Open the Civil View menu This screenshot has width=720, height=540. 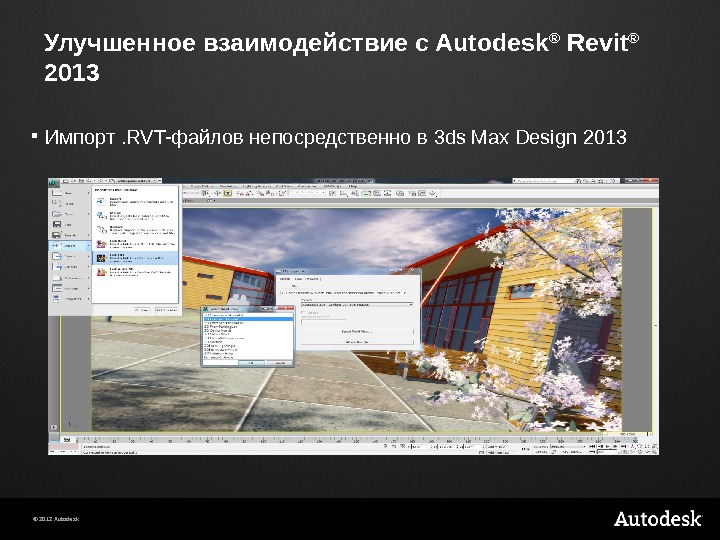click(x=284, y=186)
